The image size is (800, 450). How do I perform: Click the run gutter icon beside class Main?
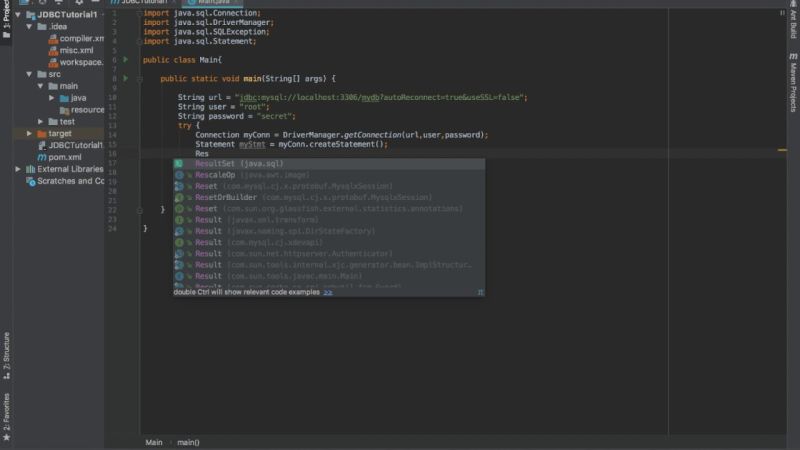126,60
